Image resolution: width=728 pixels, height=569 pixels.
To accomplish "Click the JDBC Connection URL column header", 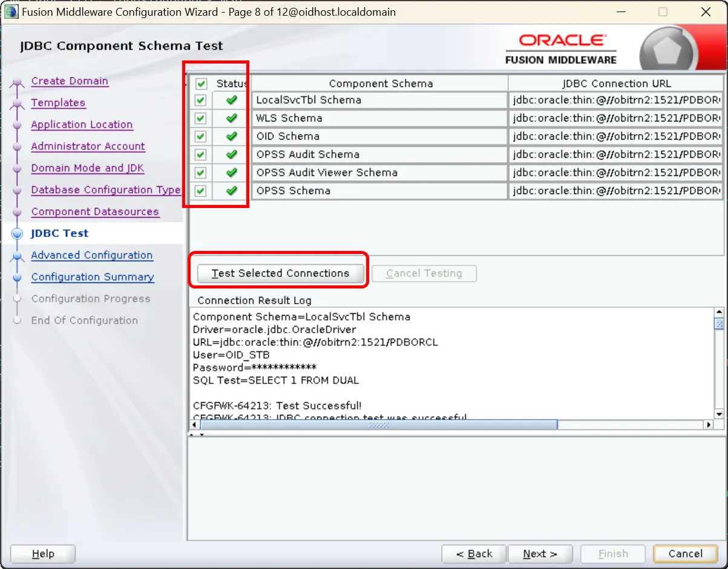I will pyautogui.click(x=616, y=84).
